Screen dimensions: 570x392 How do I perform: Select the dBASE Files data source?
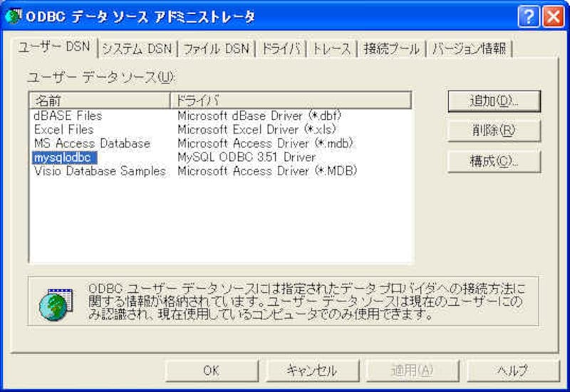click(x=68, y=115)
